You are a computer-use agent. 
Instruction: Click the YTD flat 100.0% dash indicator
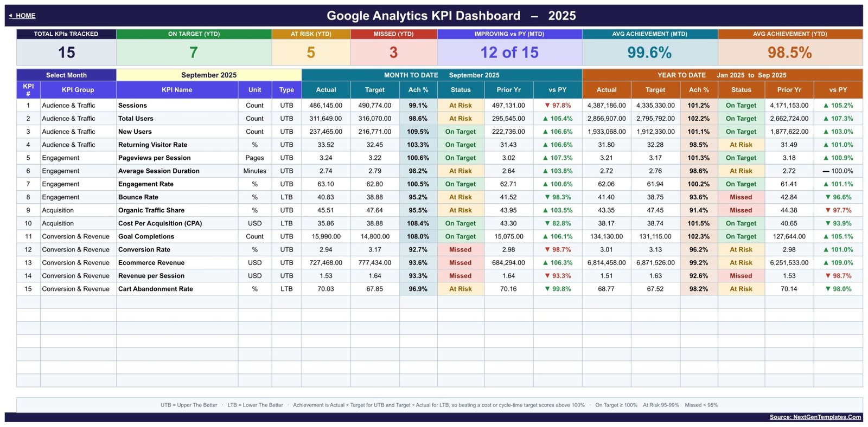838,171
